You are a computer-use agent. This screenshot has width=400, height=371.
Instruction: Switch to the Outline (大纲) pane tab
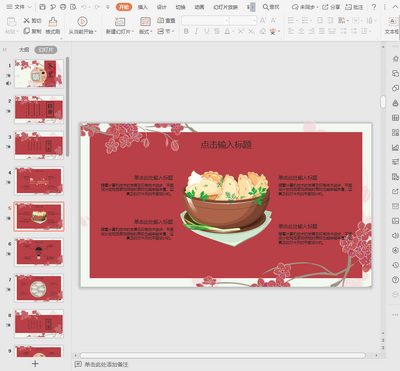point(24,50)
